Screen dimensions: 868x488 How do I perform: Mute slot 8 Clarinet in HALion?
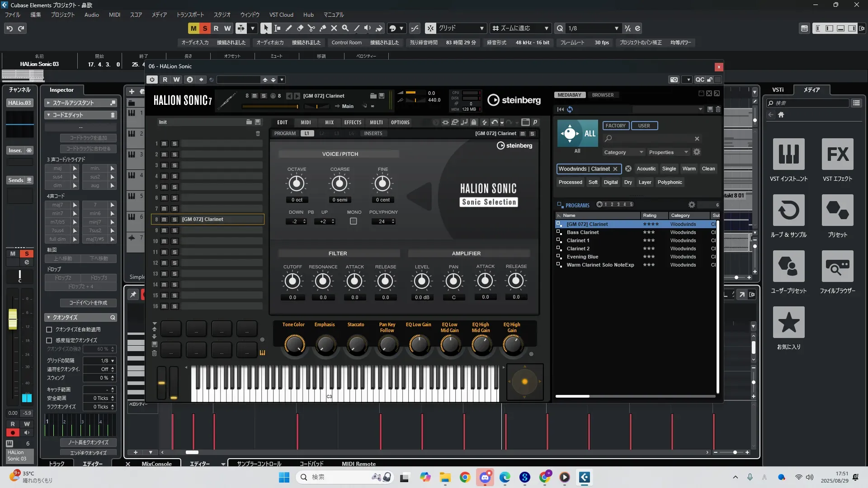pos(164,220)
